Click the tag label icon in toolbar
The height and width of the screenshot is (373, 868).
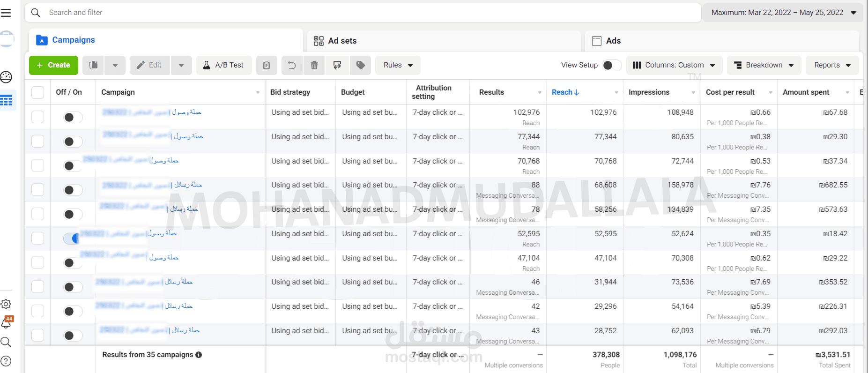tap(360, 65)
